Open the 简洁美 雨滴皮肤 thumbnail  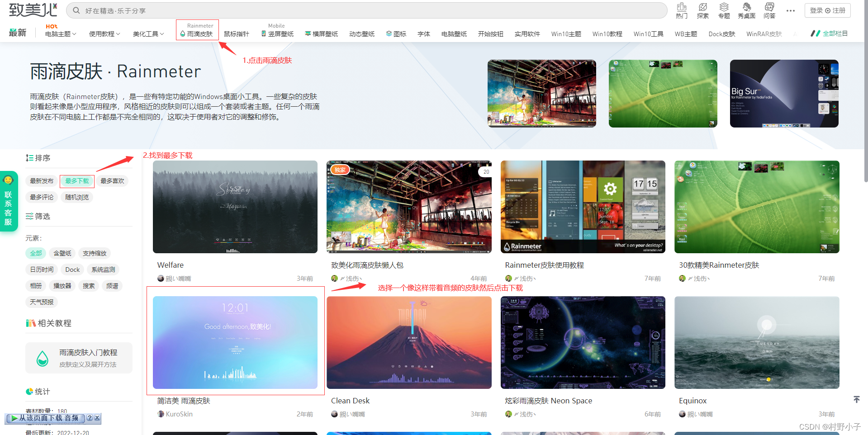(x=235, y=342)
